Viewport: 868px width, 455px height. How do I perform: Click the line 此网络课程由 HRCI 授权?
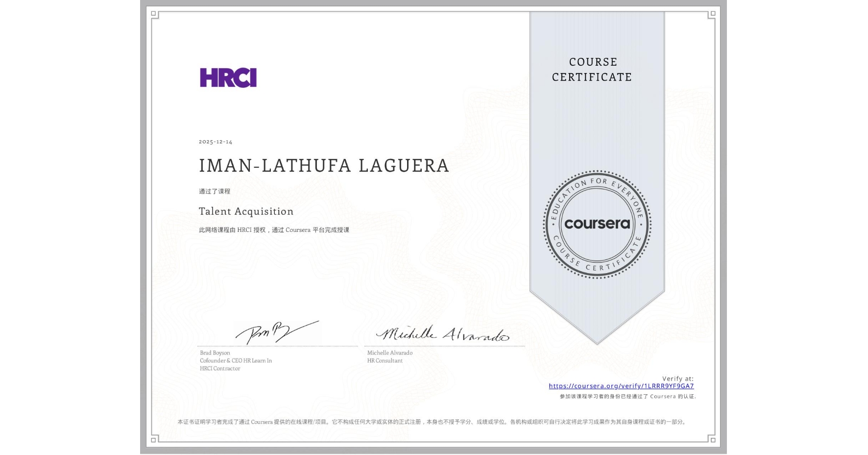(274, 230)
